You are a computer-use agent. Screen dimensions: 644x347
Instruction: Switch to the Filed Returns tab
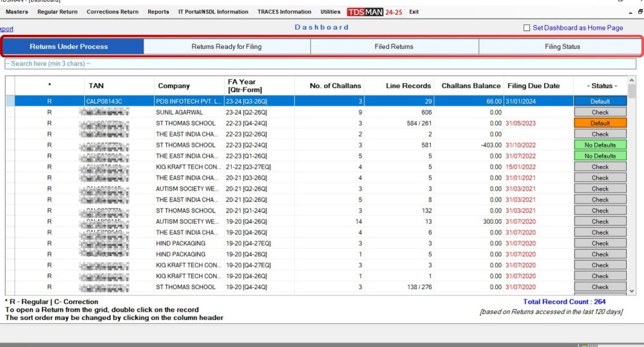pyautogui.click(x=393, y=46)
